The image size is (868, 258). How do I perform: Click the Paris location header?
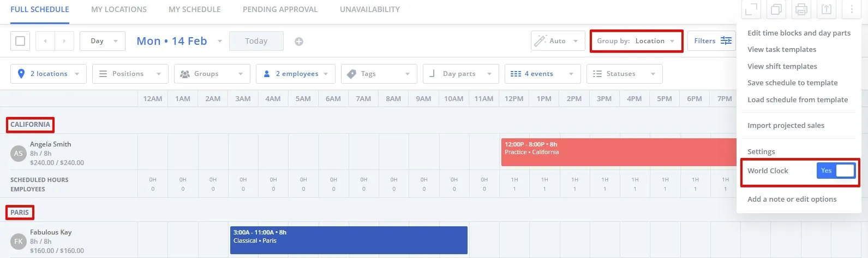pyautogui.click(x=20, y=213)
